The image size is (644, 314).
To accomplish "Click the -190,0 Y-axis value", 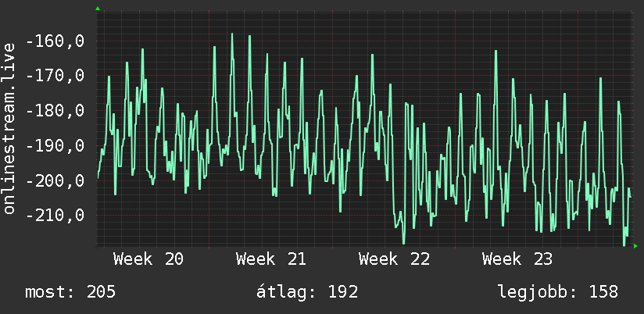I will tap(55, 146).
